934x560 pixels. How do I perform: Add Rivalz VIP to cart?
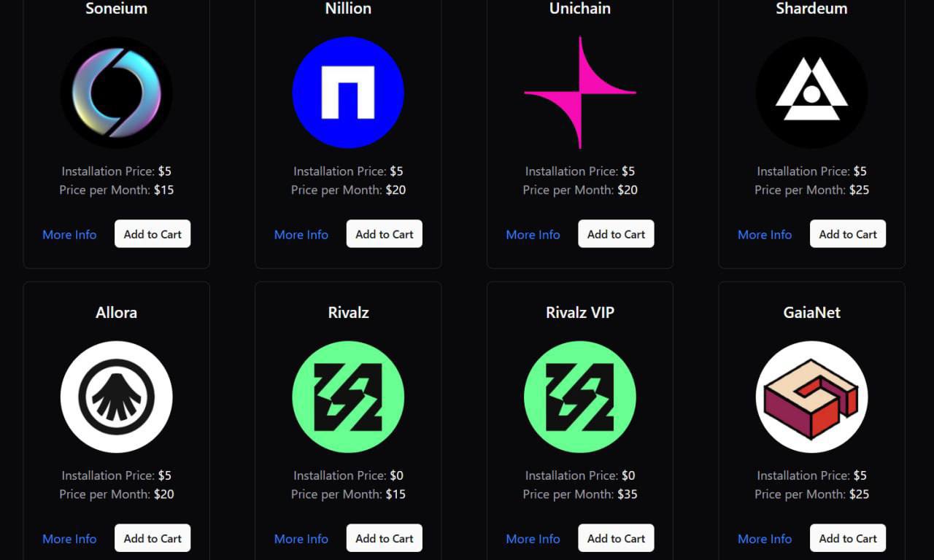616,538
